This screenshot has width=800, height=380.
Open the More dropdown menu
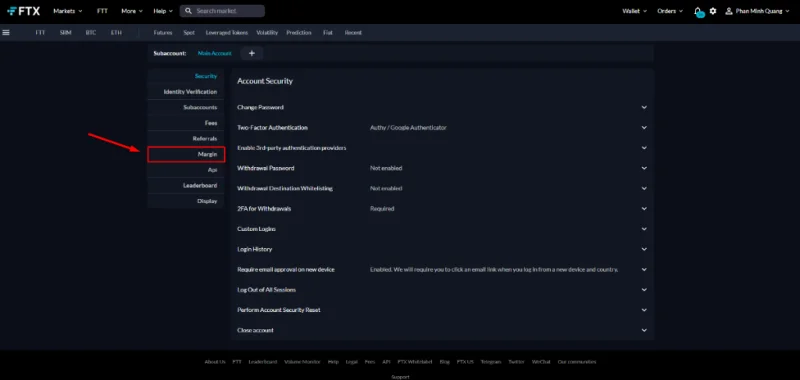pyautogui.click(x=132, y=11)
